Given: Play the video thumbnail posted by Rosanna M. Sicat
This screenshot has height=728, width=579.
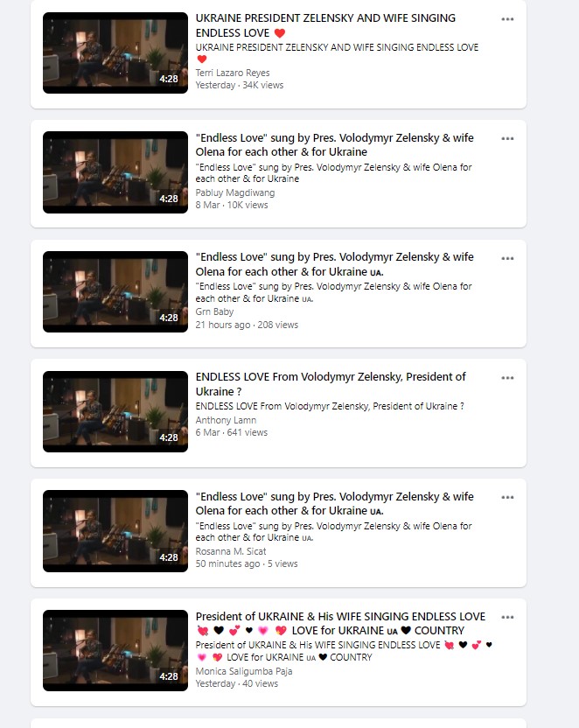Looking at the screenshot, I should (115, 531).
